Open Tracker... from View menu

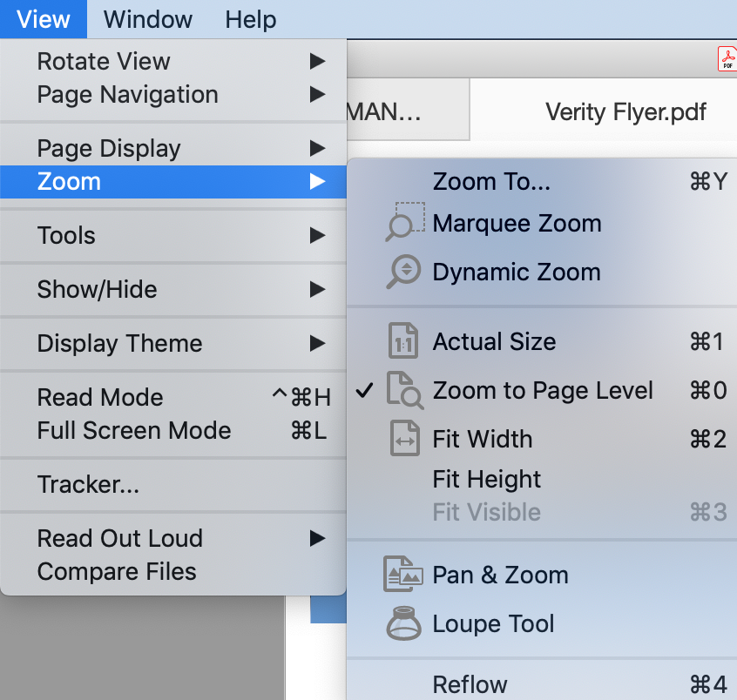(88, 485)
